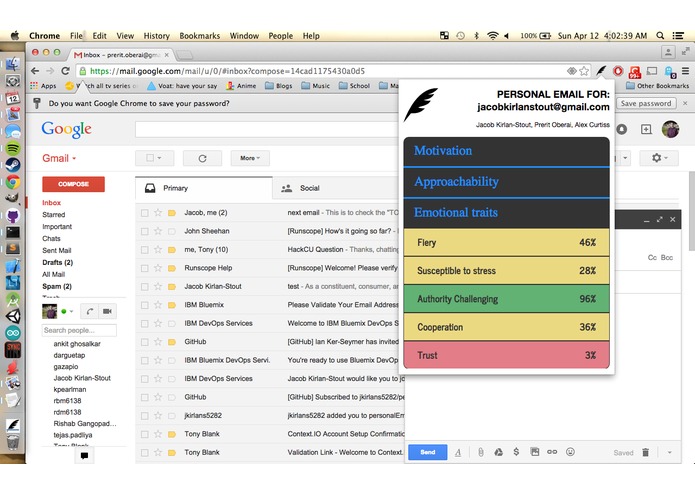Open the Drafts (2) folder
The height and width of the screenshot is (494, 695).
[x=58, y=262]
